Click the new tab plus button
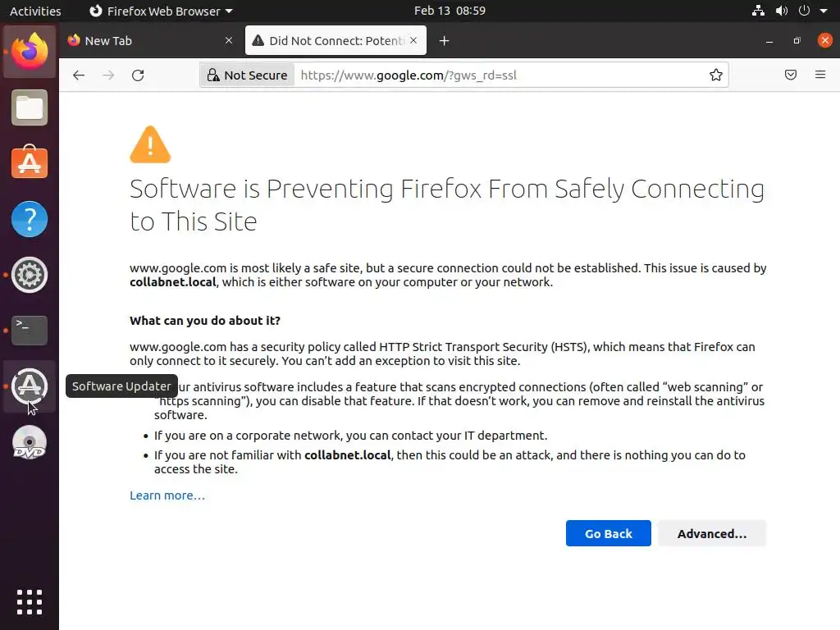This screenshot has width=840, height=630. click(x=444, y=41)
